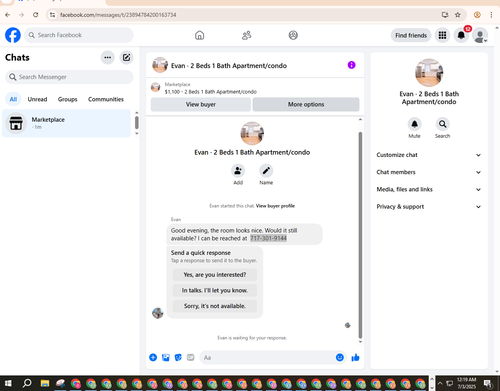Open Chats options three-dot menu
500x391 pixels.
pos(107,57)
